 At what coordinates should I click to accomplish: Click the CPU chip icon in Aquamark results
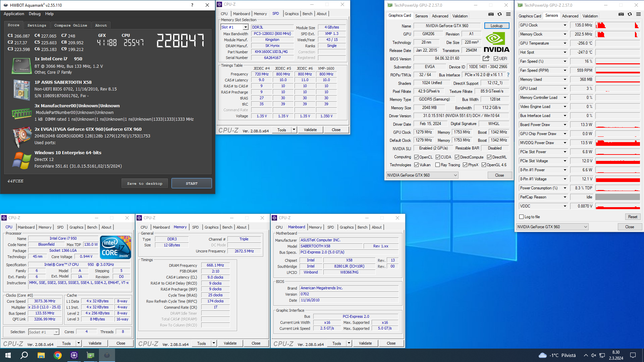(21, 65)
